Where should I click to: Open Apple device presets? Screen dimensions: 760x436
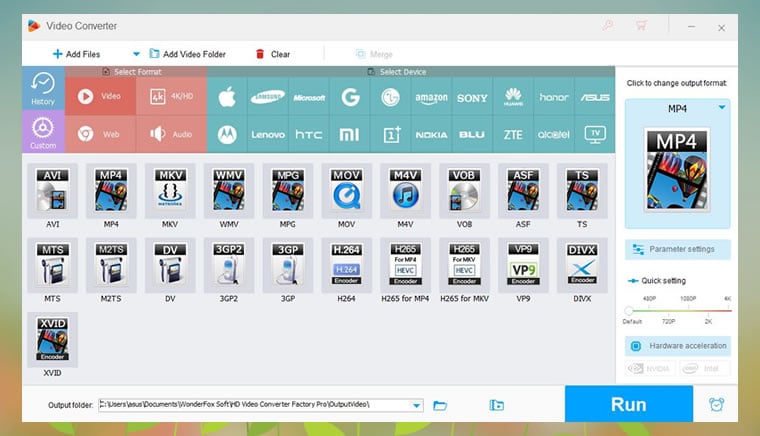point(227,97)
